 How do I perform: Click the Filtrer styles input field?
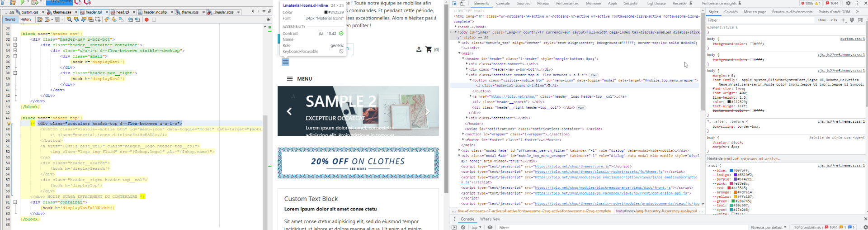pyautogui.click(x=760, y=20)
